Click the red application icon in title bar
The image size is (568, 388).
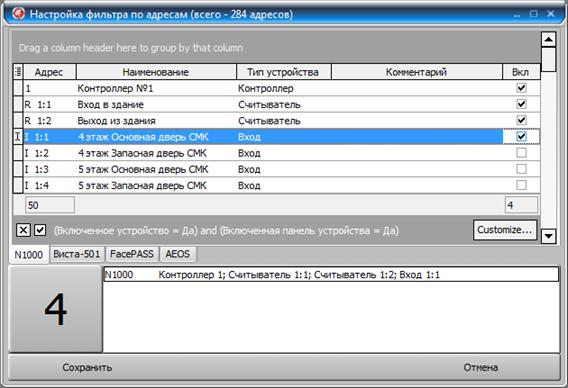(18, 13)
